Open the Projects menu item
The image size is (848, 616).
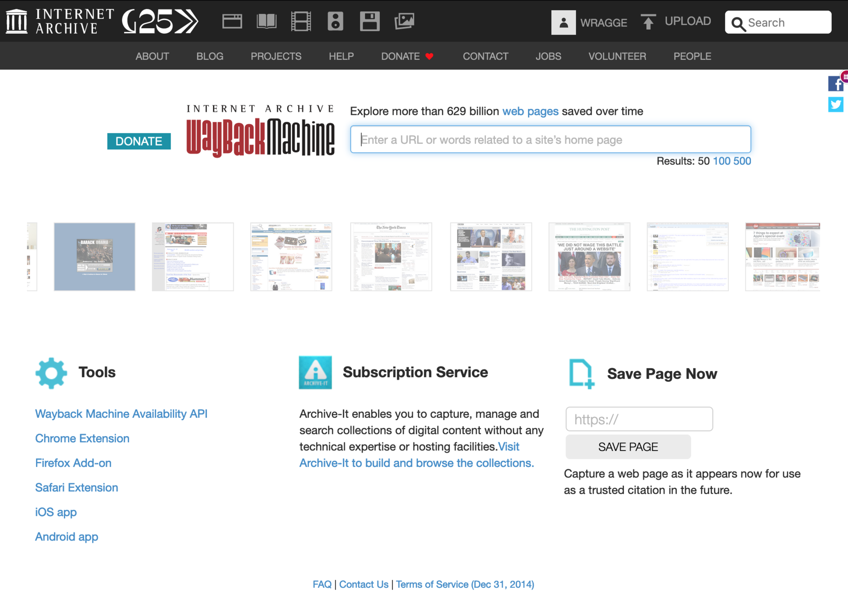[x=276, y=56]
